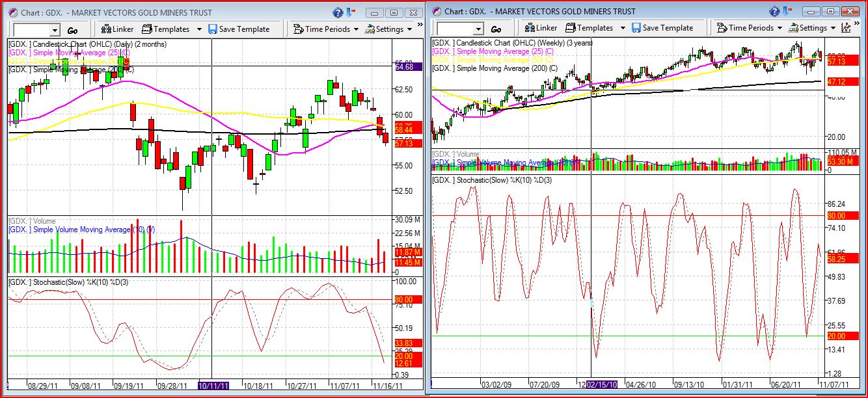Open symbol box dropdown arrow in weekly window
This screenshot has width=868, height=398.
point(478,29)
